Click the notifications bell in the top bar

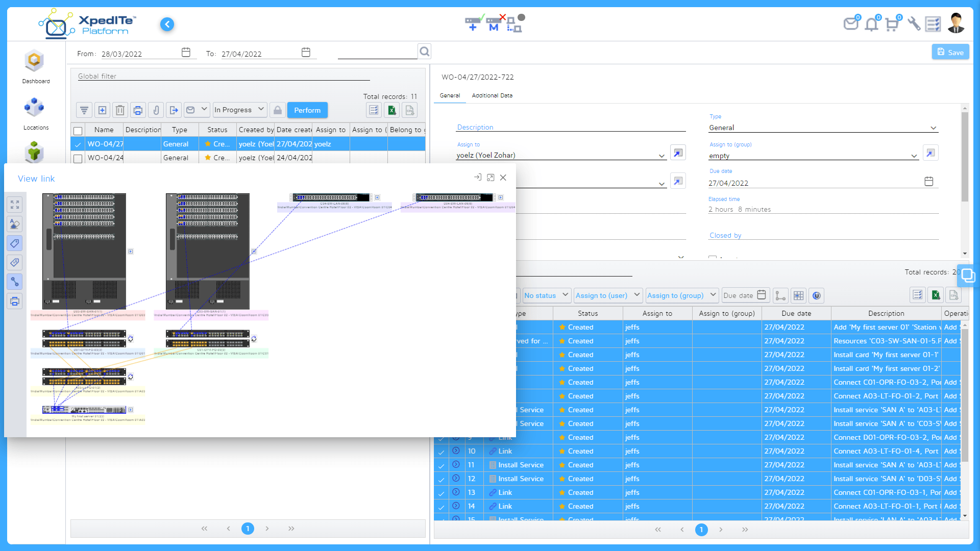[x=871, y=23]
